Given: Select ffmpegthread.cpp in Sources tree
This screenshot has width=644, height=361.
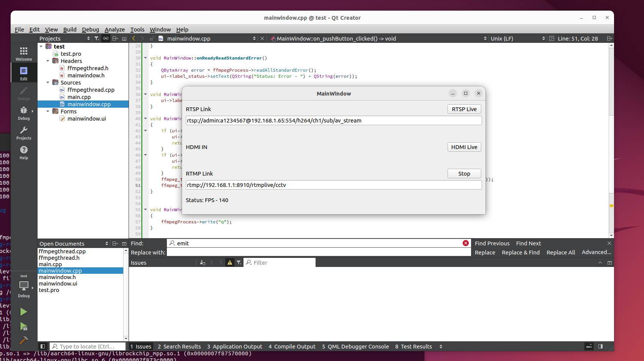Looking at the screenshot, I should (91, 89).
